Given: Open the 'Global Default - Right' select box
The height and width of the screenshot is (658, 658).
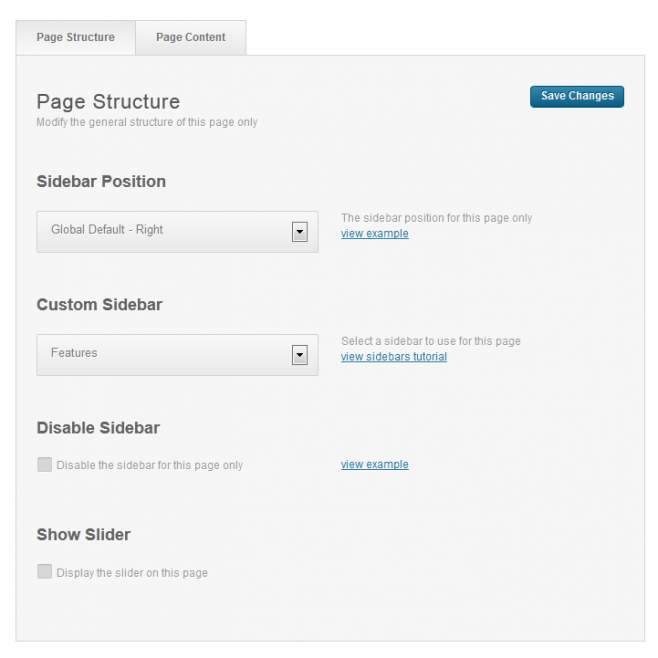Looking at the screenshot, I should tap(178, 232).
